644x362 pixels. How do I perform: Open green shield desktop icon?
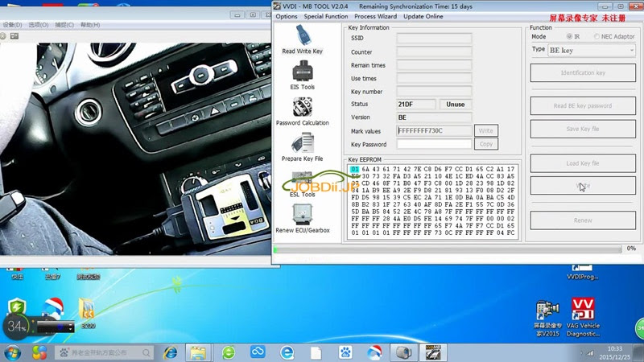pyautogui.click(x=17, y=306)
